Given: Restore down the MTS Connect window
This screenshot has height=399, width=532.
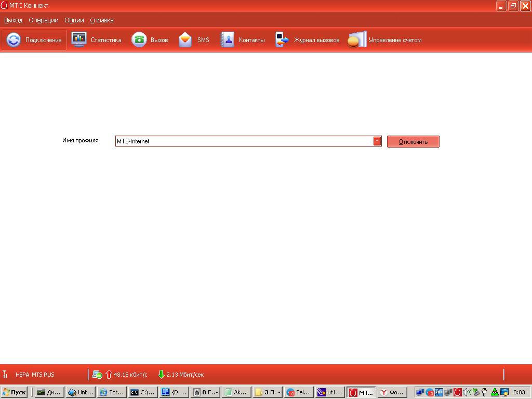Looking at the screenshot, I should tap(513, 6).
